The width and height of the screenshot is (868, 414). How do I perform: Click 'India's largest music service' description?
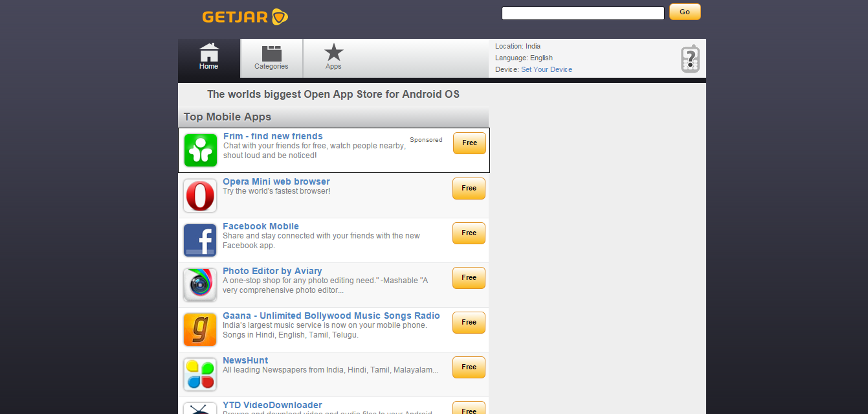click(325, 330)
